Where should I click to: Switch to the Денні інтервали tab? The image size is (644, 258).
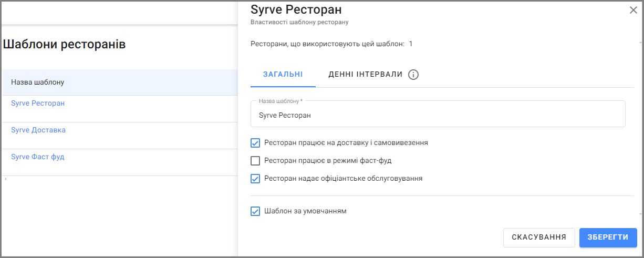tap(366, 75)
